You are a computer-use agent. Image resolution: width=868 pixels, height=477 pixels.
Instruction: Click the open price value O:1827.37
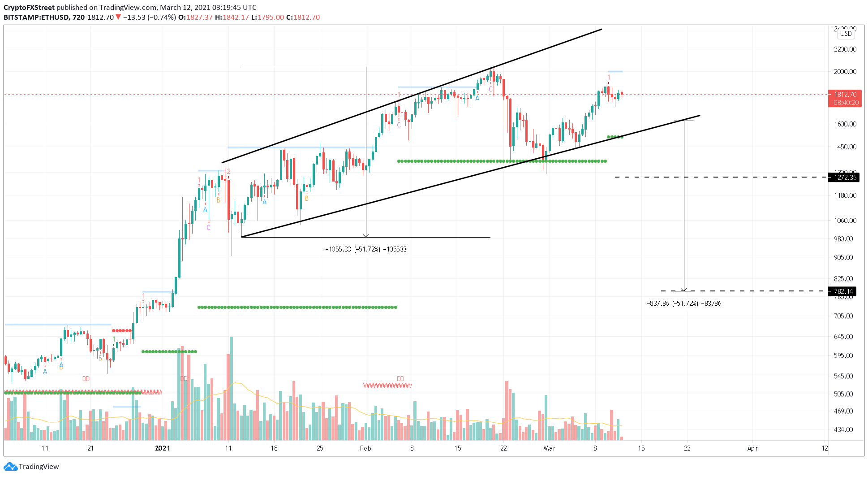click(x=195, y=17)
